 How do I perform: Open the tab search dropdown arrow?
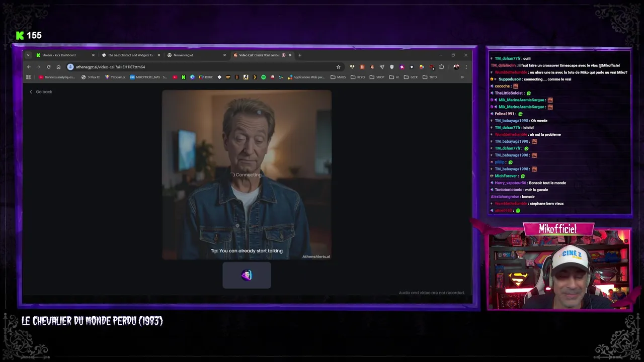(x=28, y=55)
